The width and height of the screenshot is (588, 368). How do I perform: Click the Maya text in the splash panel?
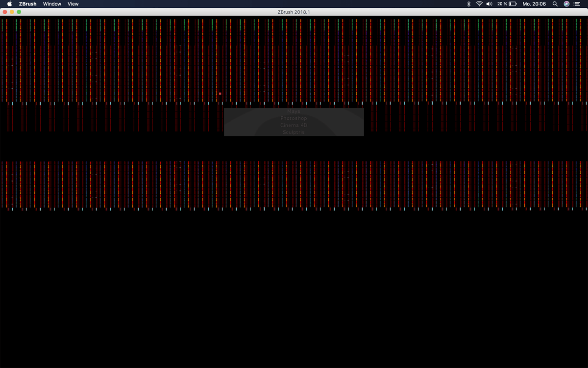click(x=294, y=111)
